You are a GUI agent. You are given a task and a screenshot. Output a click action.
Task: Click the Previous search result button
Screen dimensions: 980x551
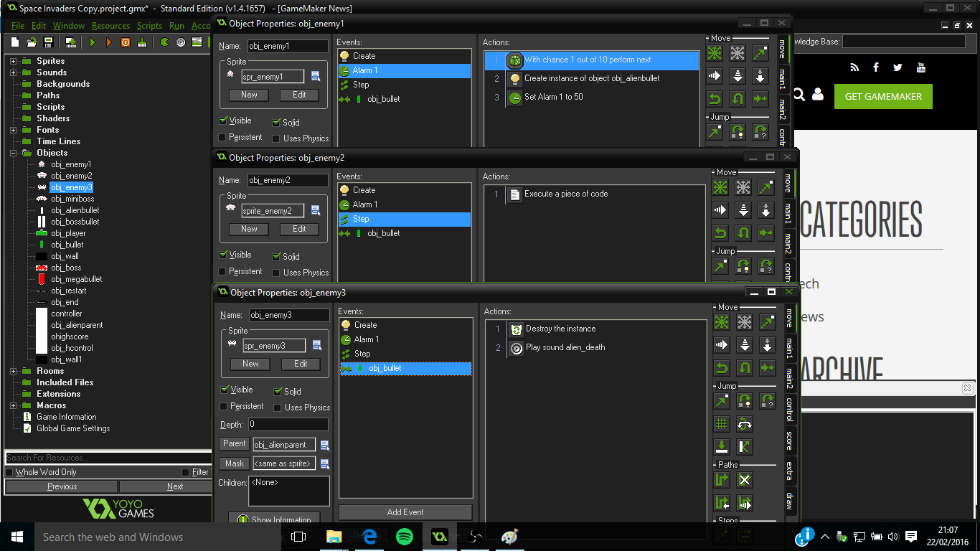pyautogui.click(x=62, y=486)
